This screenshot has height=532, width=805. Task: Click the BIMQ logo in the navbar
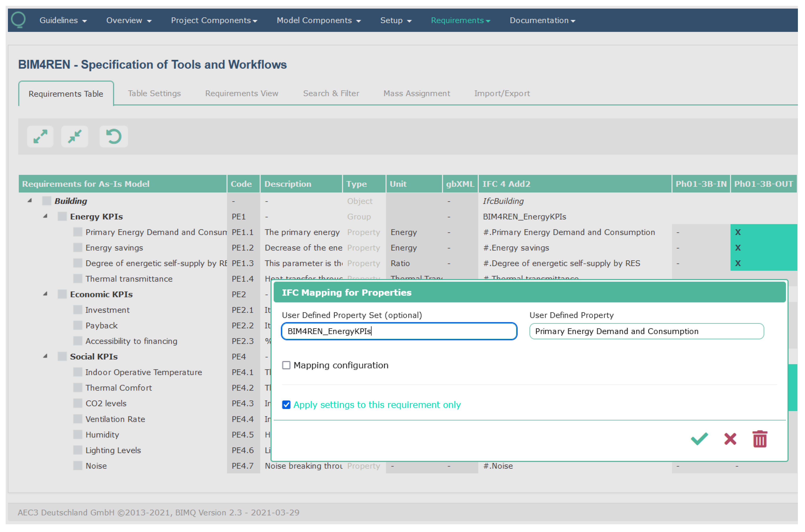(x=18, y=20)
